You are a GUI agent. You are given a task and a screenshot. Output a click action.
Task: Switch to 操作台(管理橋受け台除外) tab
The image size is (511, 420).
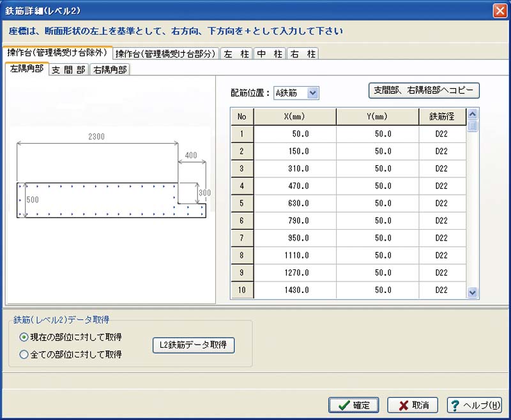point(57,52)
